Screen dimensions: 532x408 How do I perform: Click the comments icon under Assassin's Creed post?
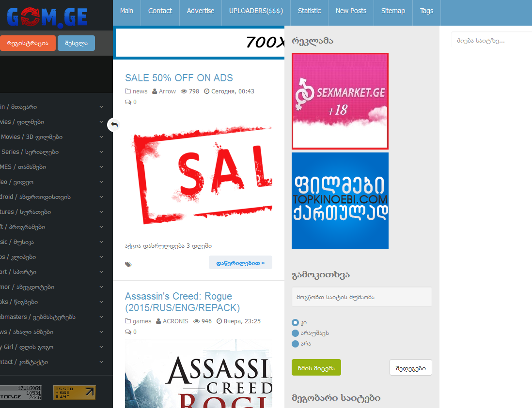point(128,332)
